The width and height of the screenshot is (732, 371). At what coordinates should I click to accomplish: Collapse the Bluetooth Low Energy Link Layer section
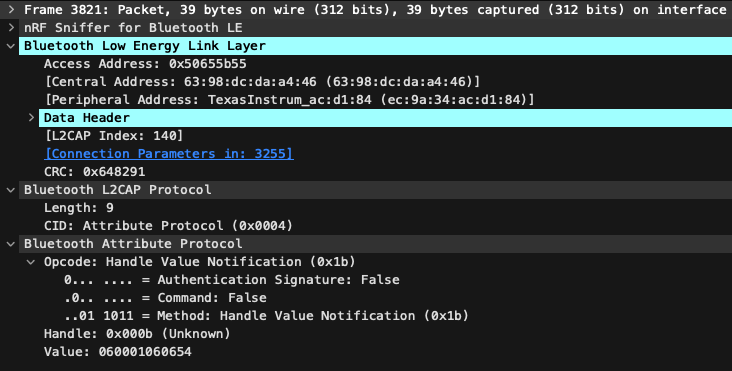[x=11, y=46]
